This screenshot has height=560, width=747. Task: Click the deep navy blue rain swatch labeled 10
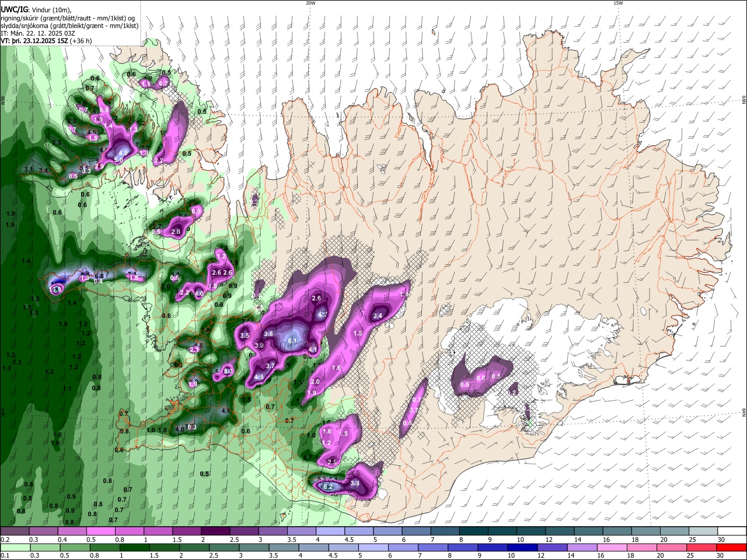click(521, 547)
